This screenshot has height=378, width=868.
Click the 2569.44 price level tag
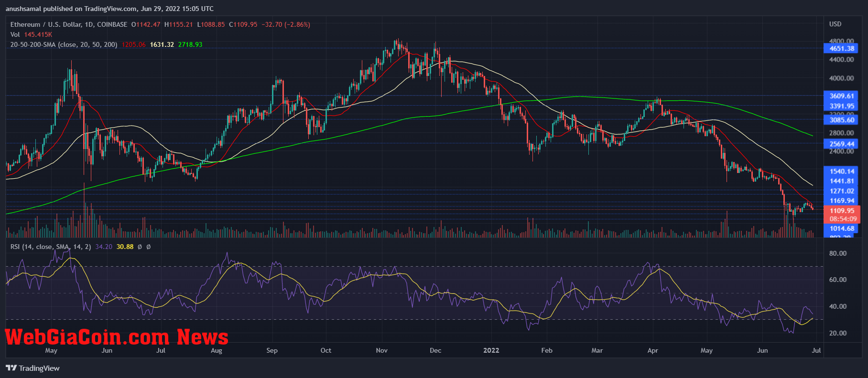(x=841, y=144)
